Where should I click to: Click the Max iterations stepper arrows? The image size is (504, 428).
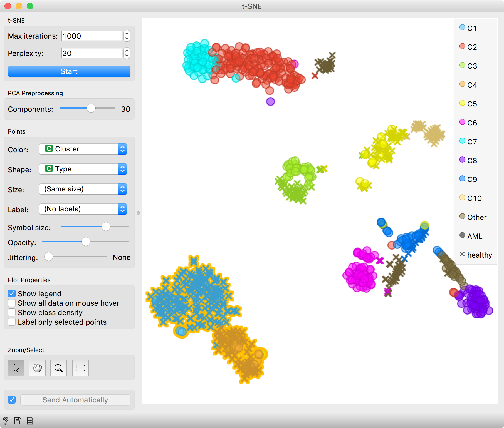tap(127, 36)
